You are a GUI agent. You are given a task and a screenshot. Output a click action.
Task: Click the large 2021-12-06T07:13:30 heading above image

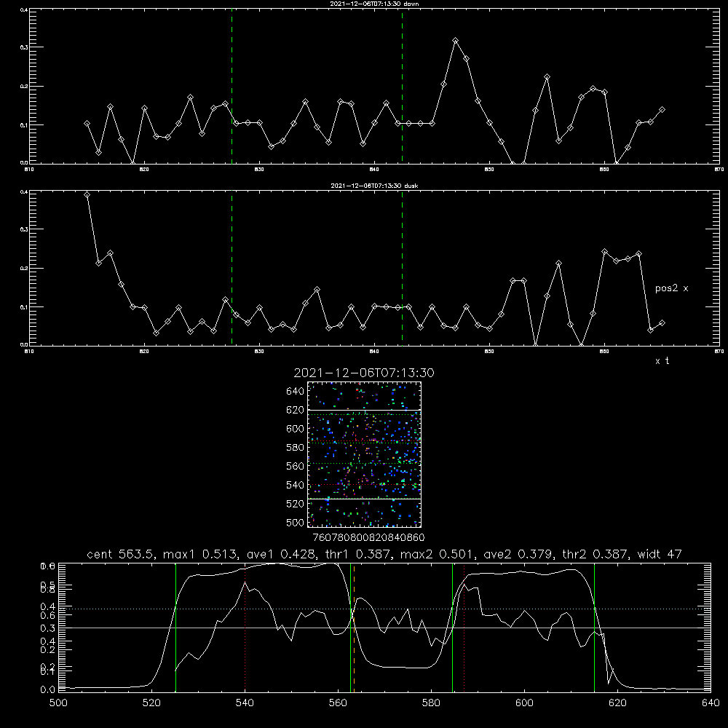364,373
